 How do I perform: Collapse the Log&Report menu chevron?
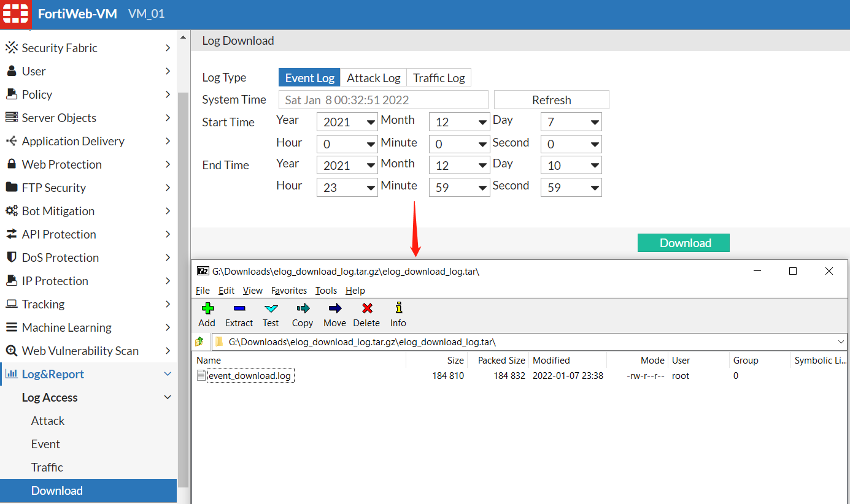[x=168, y=374]
